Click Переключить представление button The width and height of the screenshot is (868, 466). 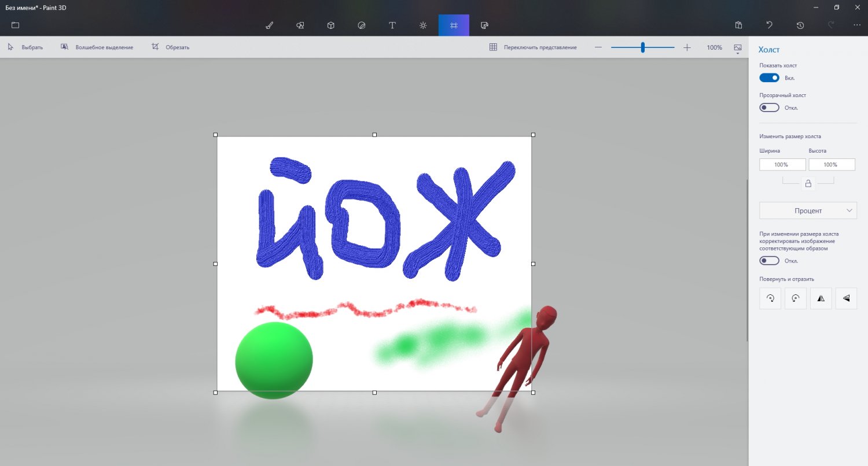tap(533, 47)
